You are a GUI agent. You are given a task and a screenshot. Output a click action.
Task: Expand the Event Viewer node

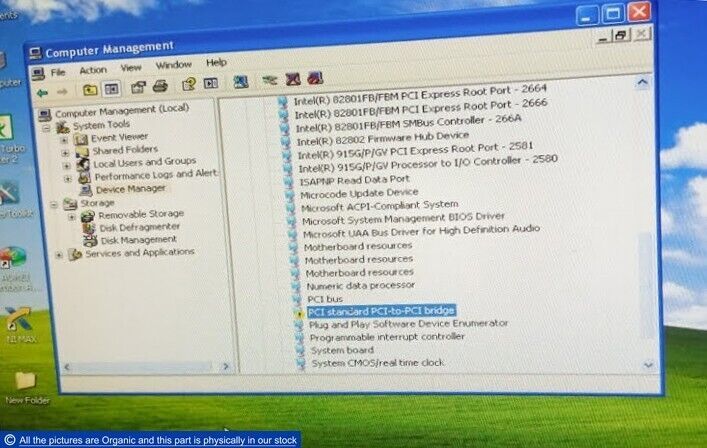pos(64,140)
